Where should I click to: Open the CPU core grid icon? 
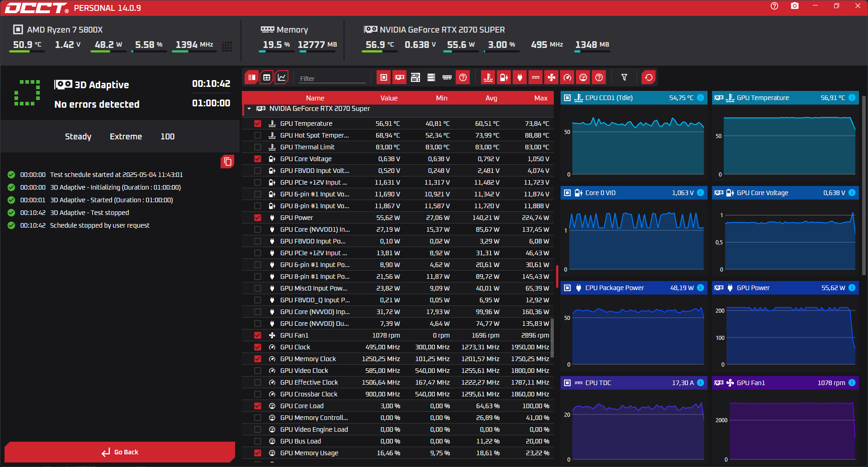(227, 46)
